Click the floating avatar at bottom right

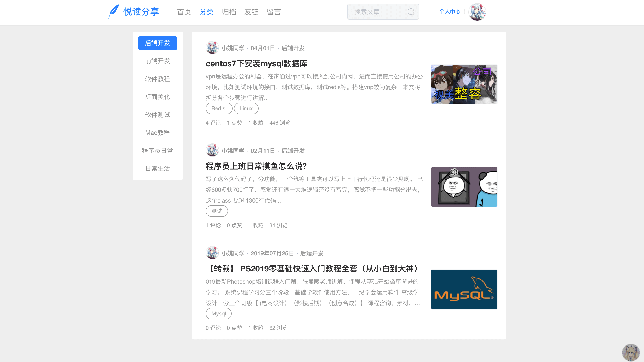(x=631, y=352)
